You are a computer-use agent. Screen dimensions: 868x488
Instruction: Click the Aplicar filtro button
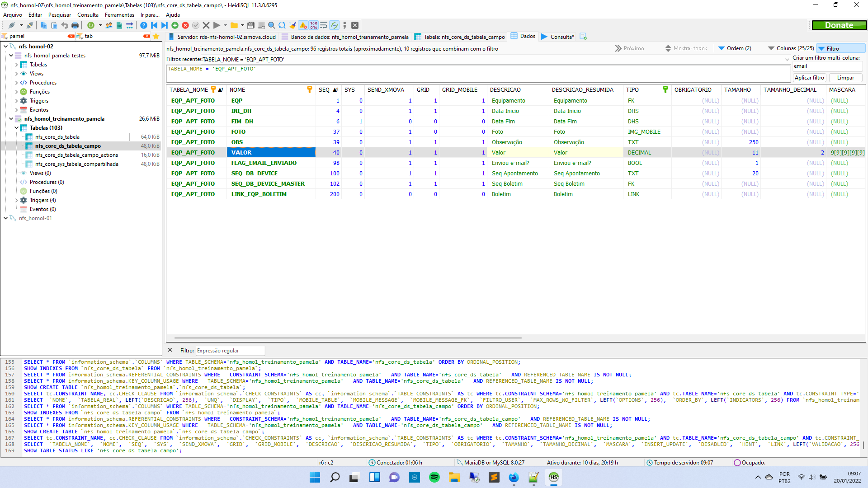[809, 77]
